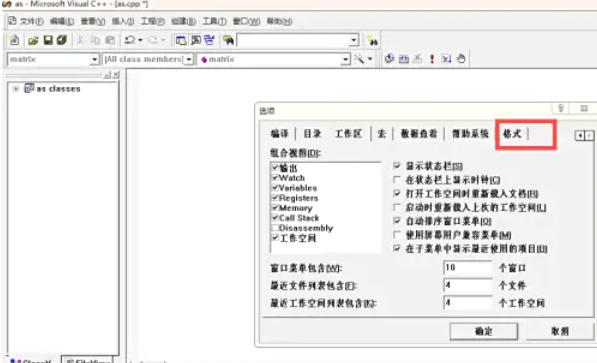Toggle 打开工作空间时重新载入文档 checkbox
The image size is (597, 363).
tap(397, 193)
